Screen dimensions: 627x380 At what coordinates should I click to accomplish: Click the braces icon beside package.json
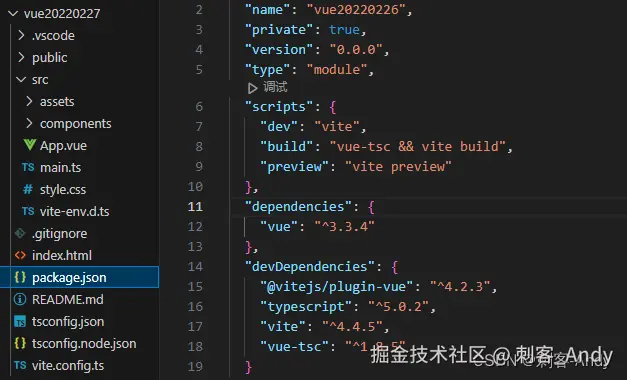(x=20, y=277)
